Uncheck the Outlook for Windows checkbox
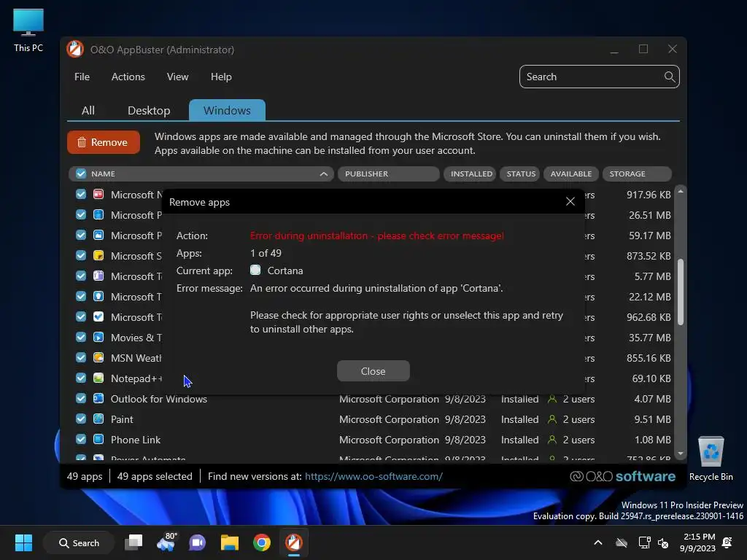The height and width of the screenshot is (560, 747). click(81, 399)
